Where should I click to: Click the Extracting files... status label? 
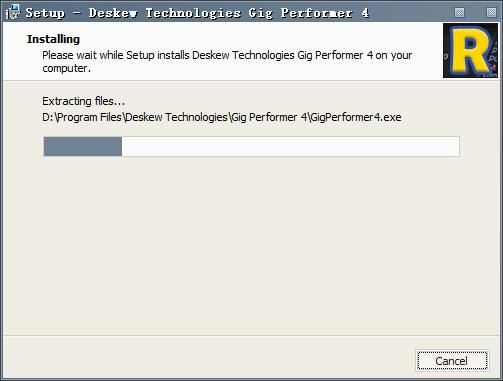click(x=83, y=101)
